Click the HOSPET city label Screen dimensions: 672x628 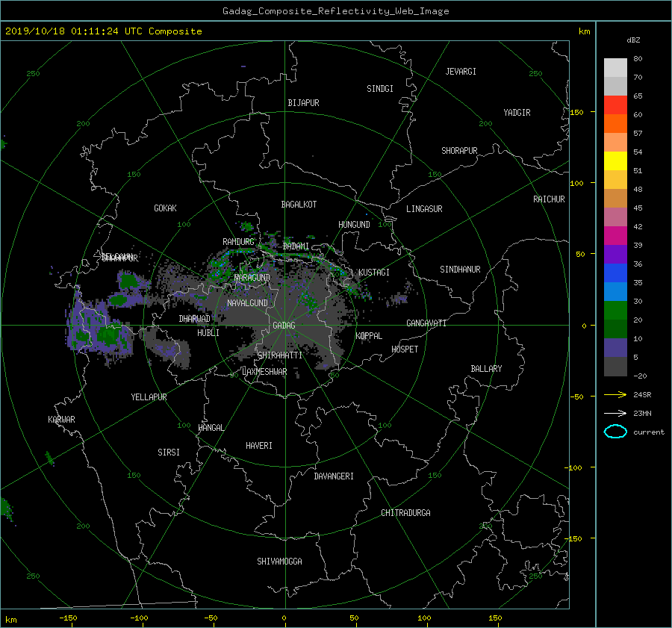(405, 349)
